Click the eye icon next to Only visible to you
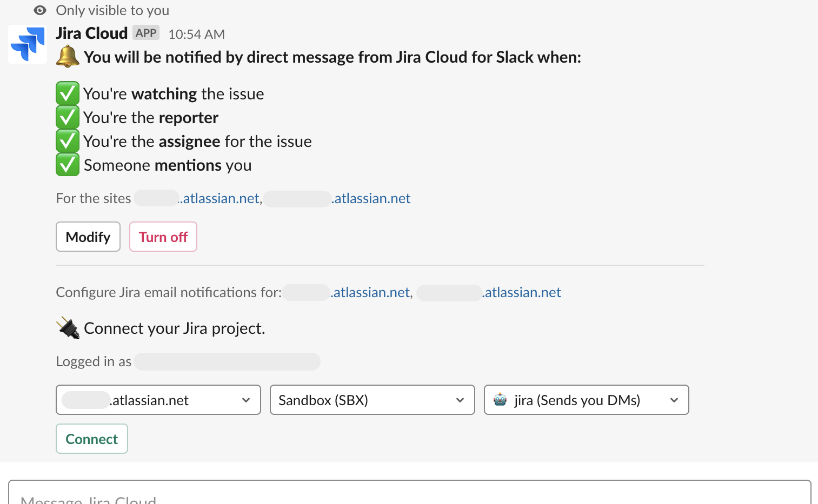The width and height of the screenshot is (818, 504). point(39,10)
